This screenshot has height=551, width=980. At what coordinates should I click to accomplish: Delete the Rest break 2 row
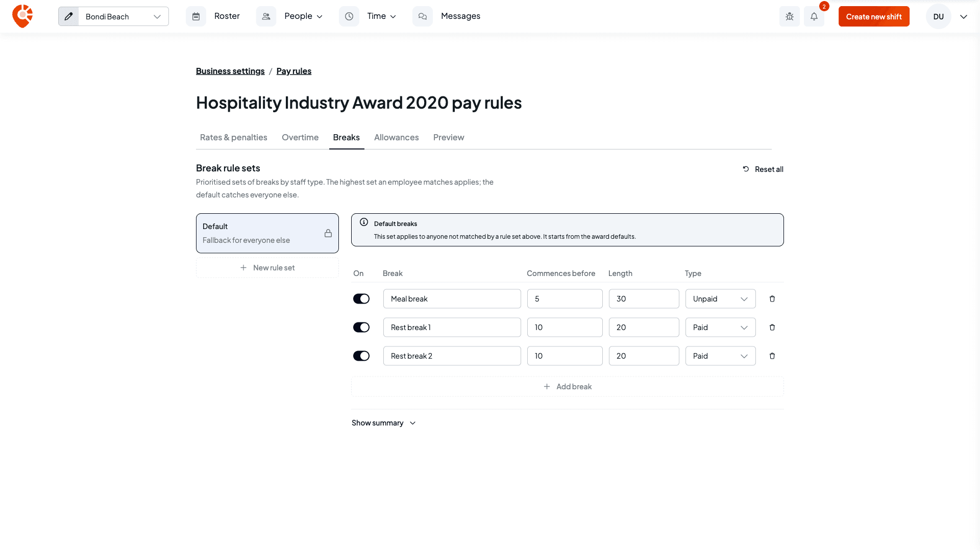[772, 356]
